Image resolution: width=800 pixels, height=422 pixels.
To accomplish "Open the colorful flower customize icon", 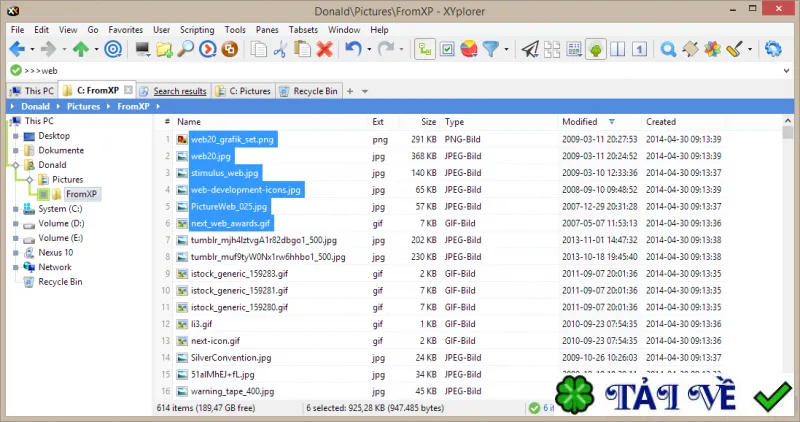I will tap(712, 49).
